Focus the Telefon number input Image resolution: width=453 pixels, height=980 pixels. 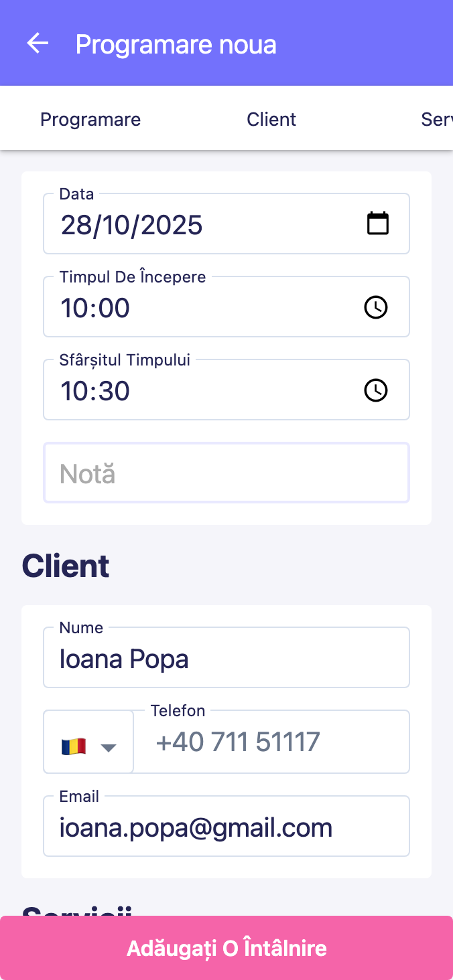pyautogui.click(x=271, y=742)
